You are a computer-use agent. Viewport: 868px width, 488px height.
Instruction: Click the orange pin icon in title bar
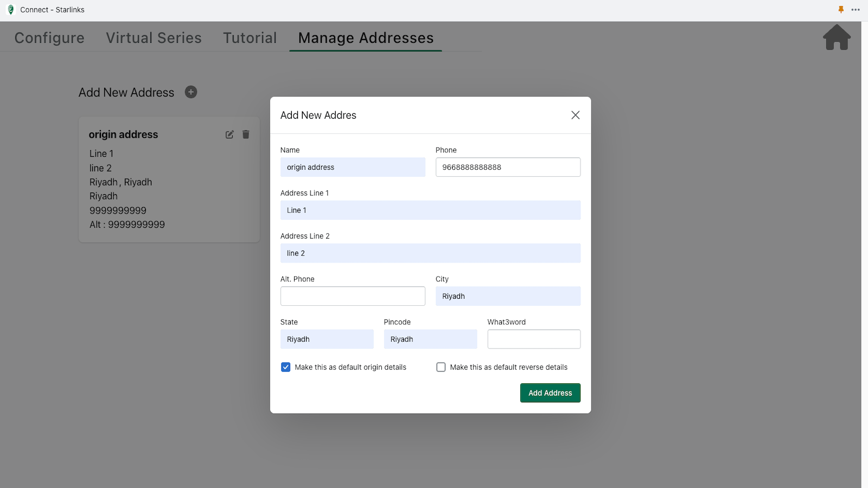pyautogui.click(x=841, y=10)
